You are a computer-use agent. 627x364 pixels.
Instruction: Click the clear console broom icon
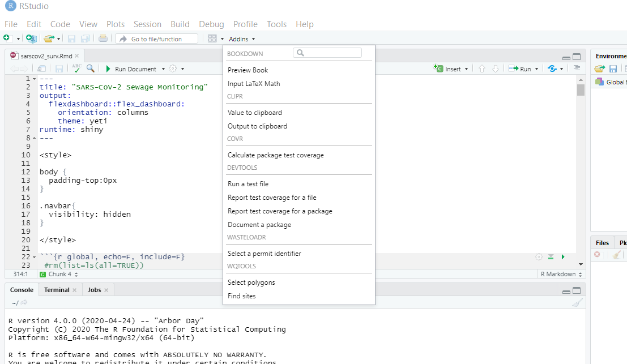pos(577,303)
